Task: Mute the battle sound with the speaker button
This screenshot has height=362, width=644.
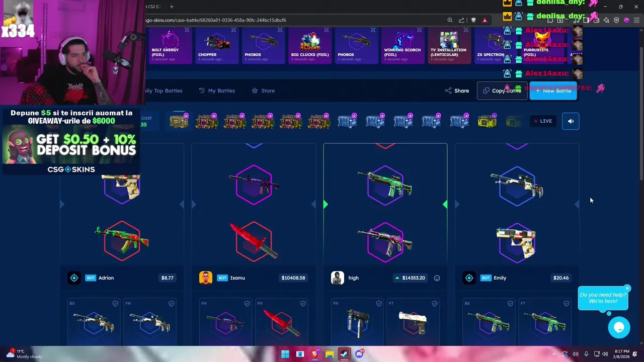Action: 571,121
